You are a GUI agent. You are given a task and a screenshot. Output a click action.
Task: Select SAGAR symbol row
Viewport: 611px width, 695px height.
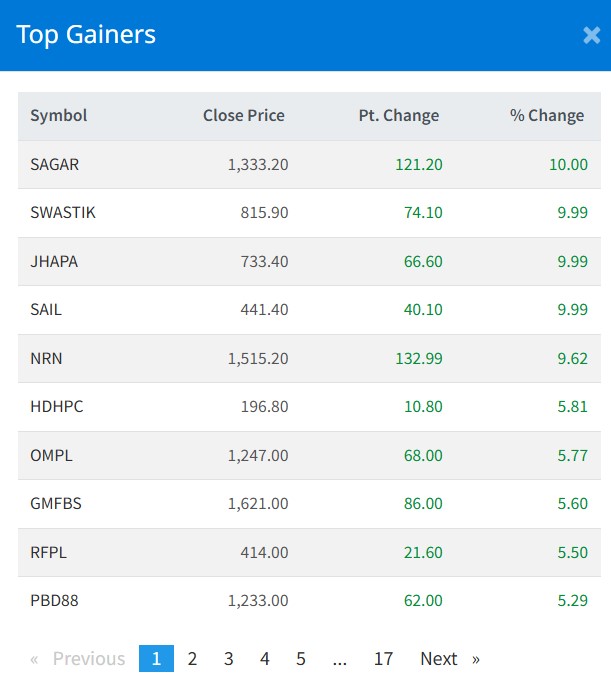click(x=54, y=164)
